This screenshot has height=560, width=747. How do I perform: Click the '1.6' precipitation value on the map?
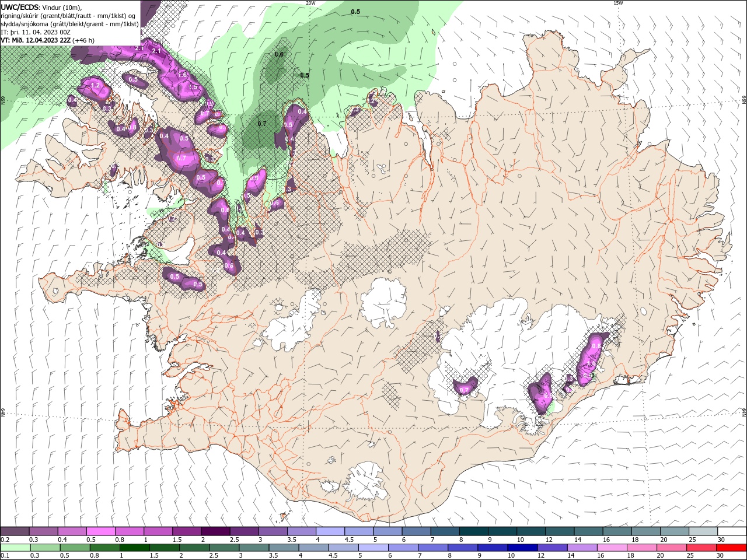click(183, 75)
